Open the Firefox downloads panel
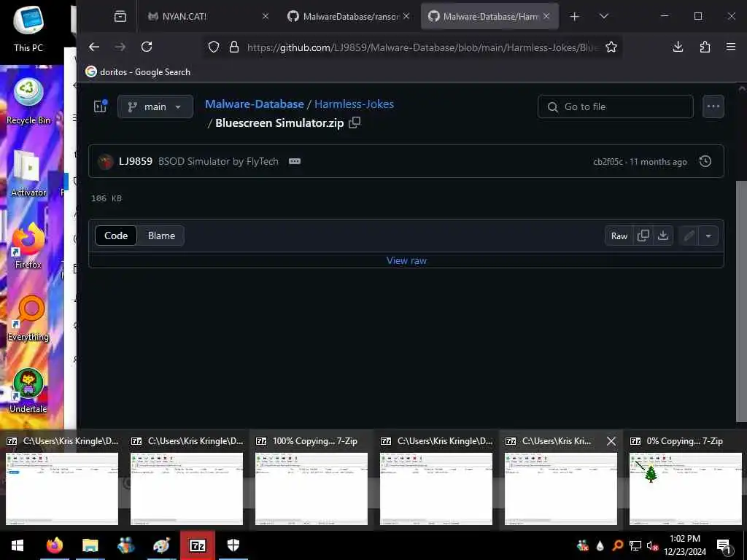 click(x=678, y=47)
